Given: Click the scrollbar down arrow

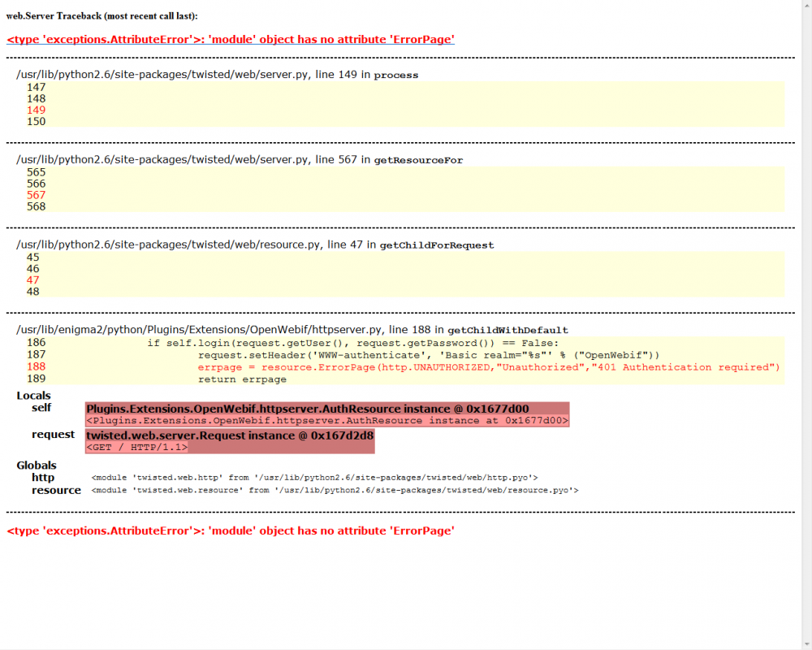Looking at the screenshot, I should 807,644.
